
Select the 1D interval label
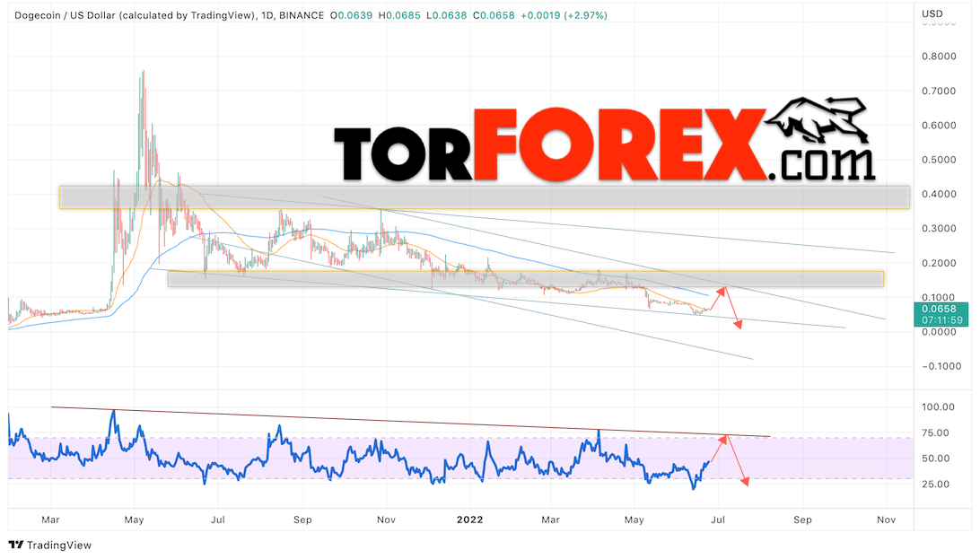tap(267, 15)
